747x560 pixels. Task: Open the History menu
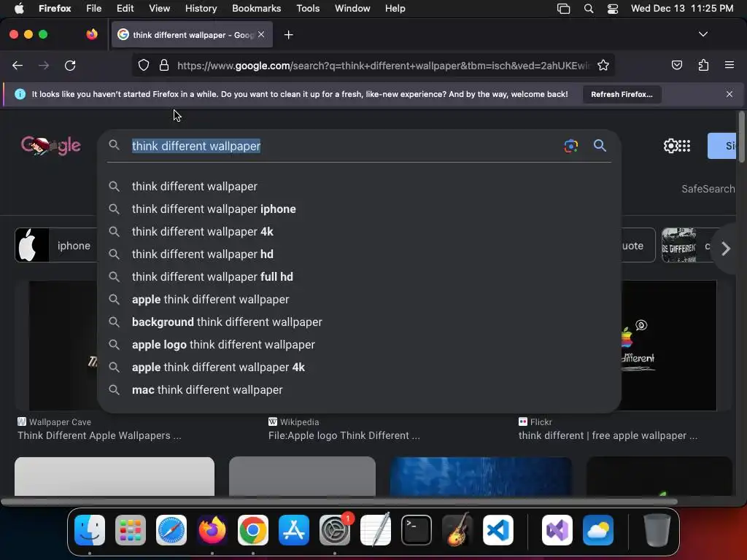point(201,9)
